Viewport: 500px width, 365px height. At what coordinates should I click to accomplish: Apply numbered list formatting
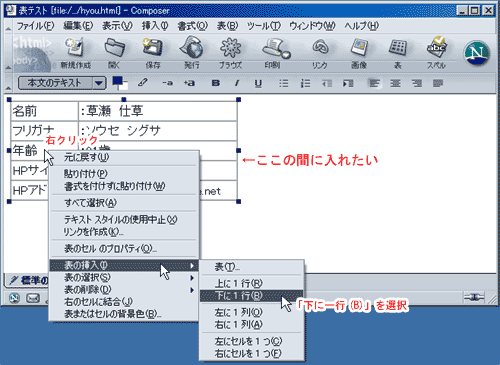coord(305,83)
